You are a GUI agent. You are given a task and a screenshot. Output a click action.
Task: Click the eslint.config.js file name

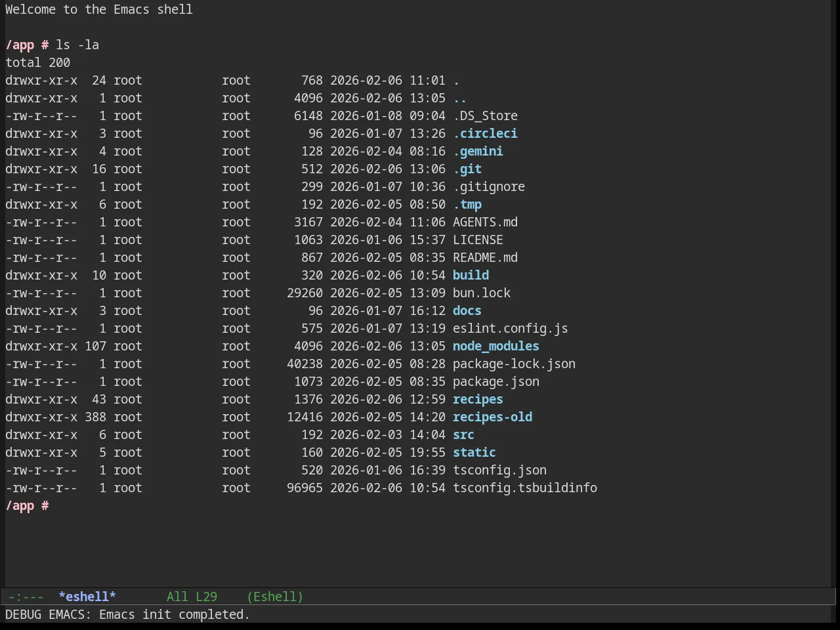511,328
